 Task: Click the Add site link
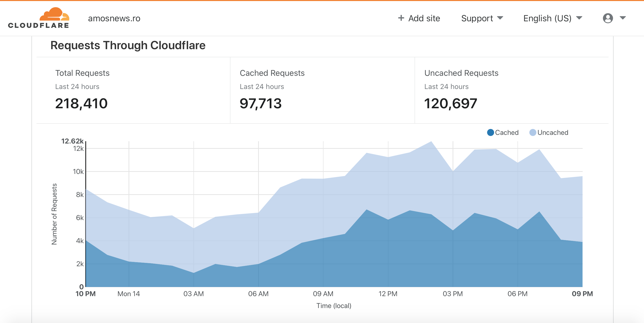[x=424, y=18]
